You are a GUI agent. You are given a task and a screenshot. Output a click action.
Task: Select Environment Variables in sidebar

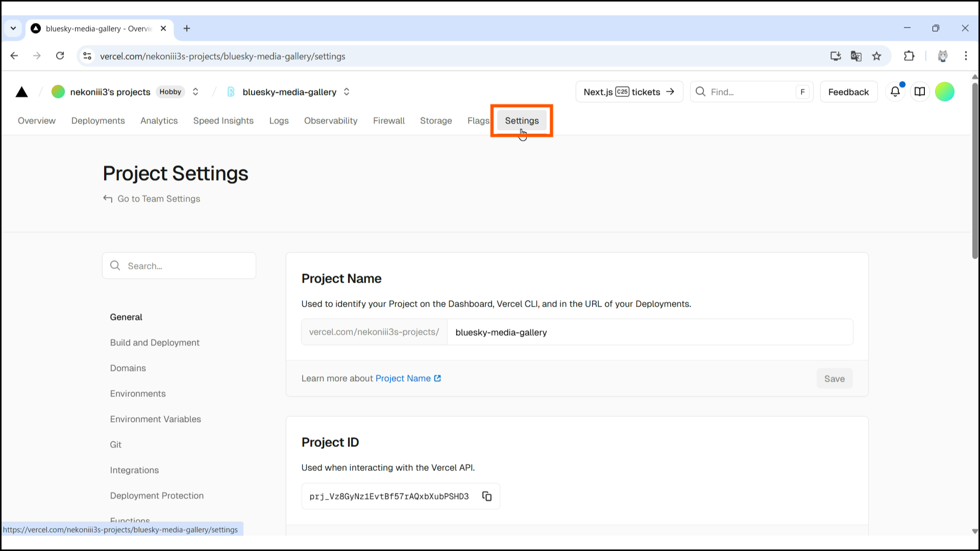(x=155, y=419)
